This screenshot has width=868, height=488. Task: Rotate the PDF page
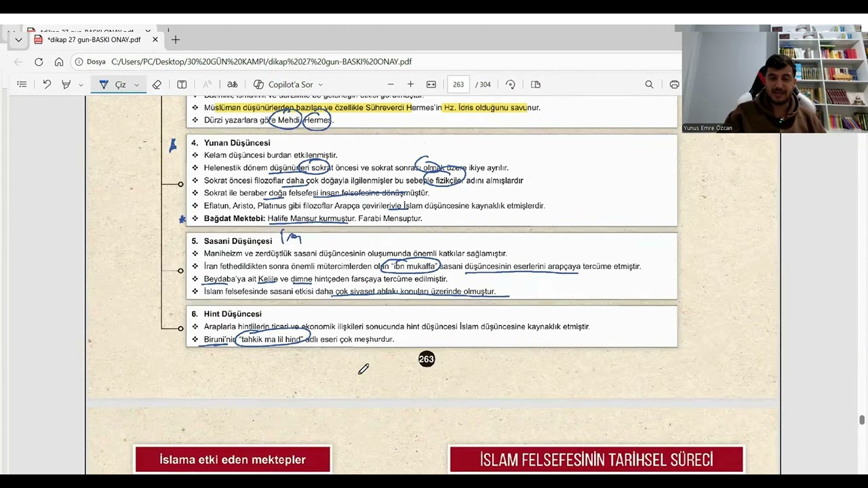point(511,85)
